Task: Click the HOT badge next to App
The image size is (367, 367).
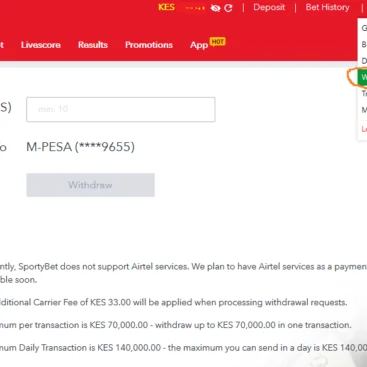Action: (x=217, y=42)
